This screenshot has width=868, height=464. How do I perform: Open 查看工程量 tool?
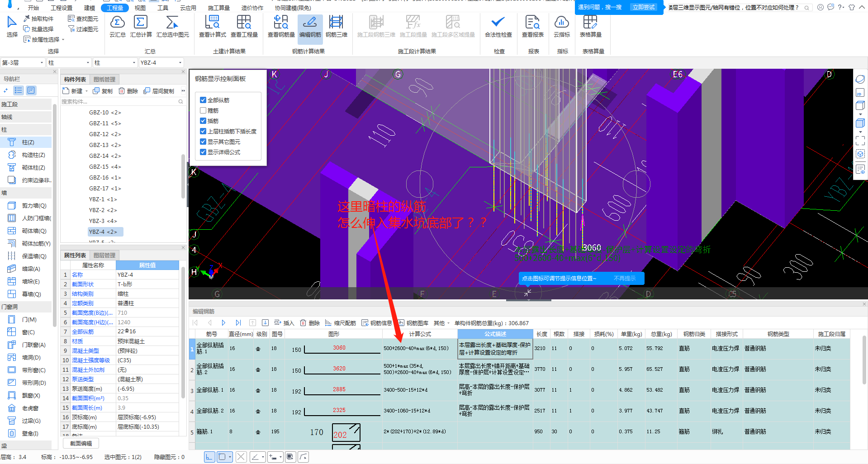click(244, 27)
